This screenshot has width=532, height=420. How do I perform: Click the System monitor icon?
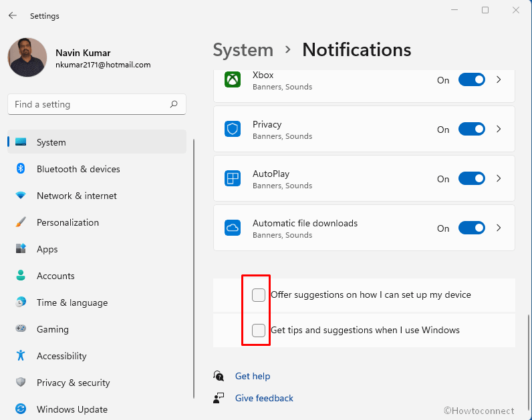click(x=21, y=142)
